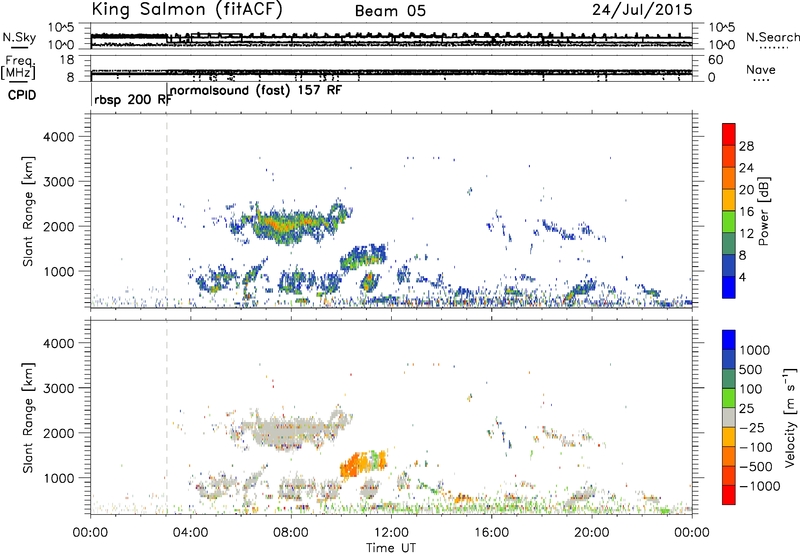Viewport: 800px width, 554px height.
Task: Click the 'N.Search' legend label
Action: (x=772, y=37)
